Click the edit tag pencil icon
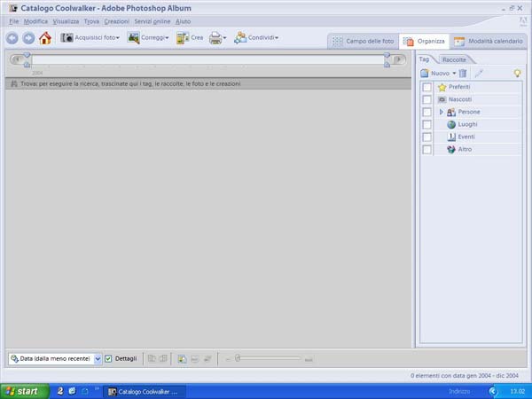Image resolution: width=532 pixels, height=399 pixels. [479, 73]
